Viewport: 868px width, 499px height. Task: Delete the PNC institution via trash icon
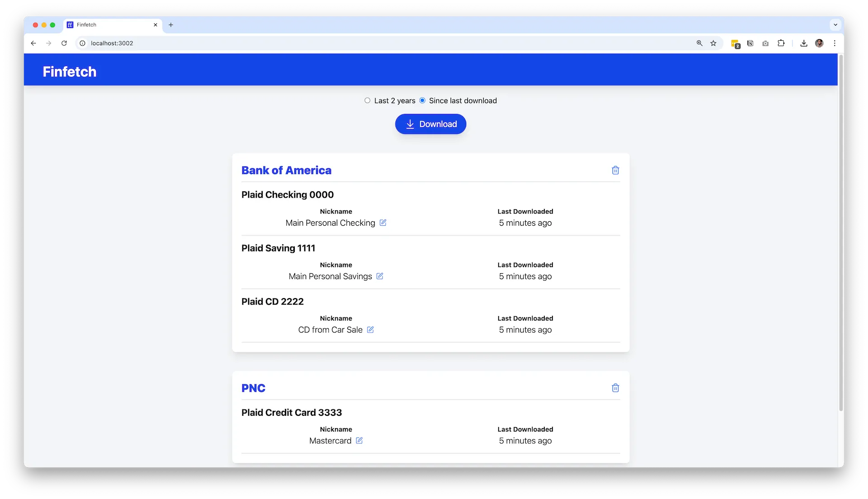click(615, 388)
